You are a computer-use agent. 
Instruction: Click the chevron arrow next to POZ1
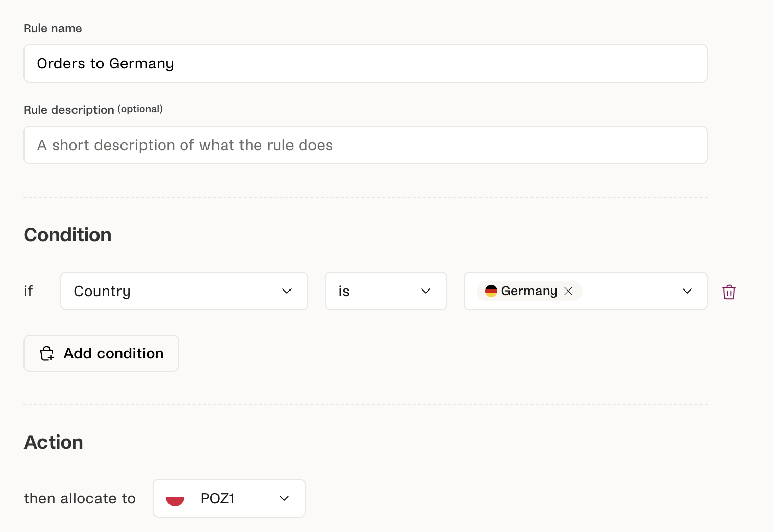tap(284, 498)
